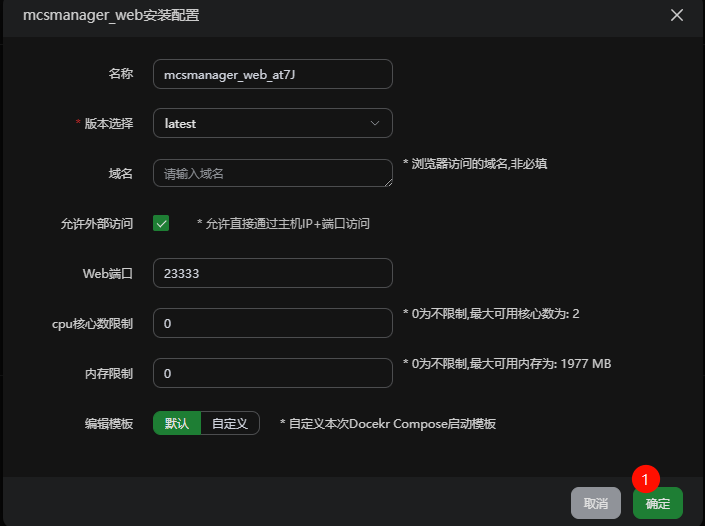The image size is (705, 526).
Task: Click the hint showing 最大可用内存 1977 MB
Action: pyautogui.click(x=506, y=364)
